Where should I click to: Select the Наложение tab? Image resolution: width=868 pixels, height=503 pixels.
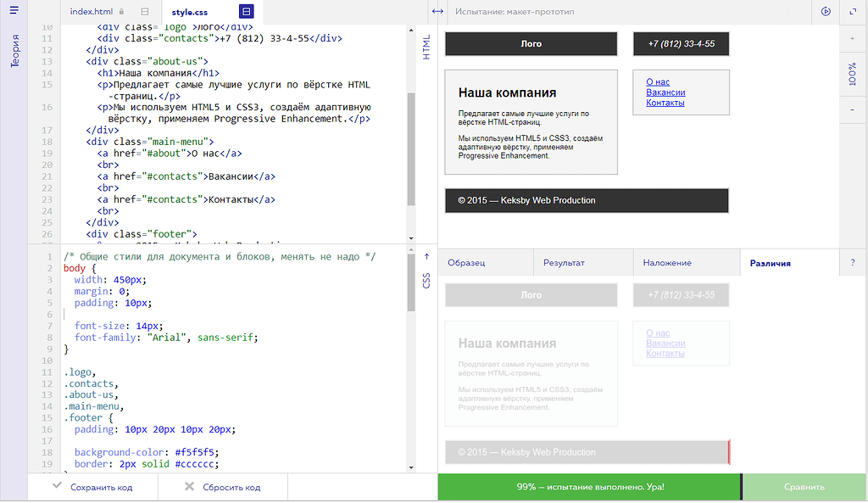(x=666, y=263)
